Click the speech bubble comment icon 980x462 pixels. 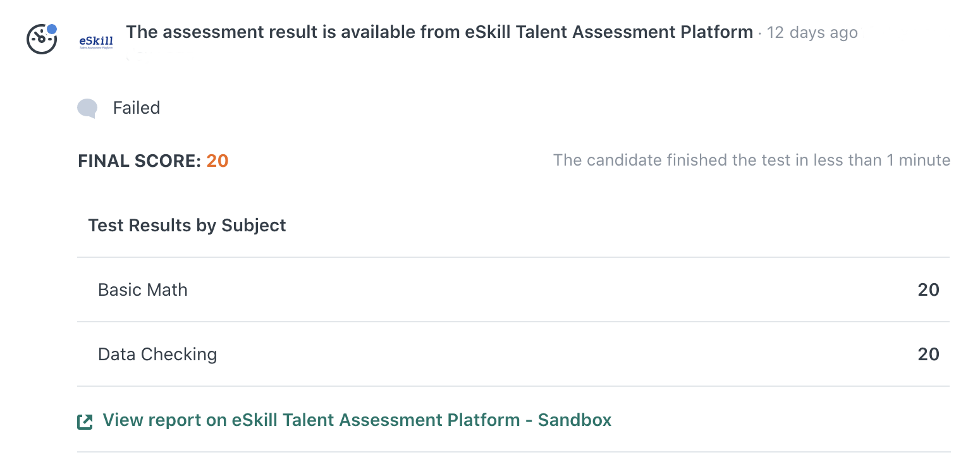pos(87,109)
